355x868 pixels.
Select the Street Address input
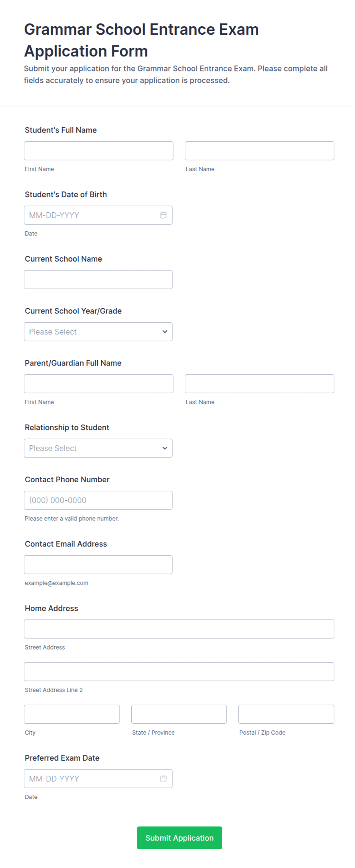(179, 629)
